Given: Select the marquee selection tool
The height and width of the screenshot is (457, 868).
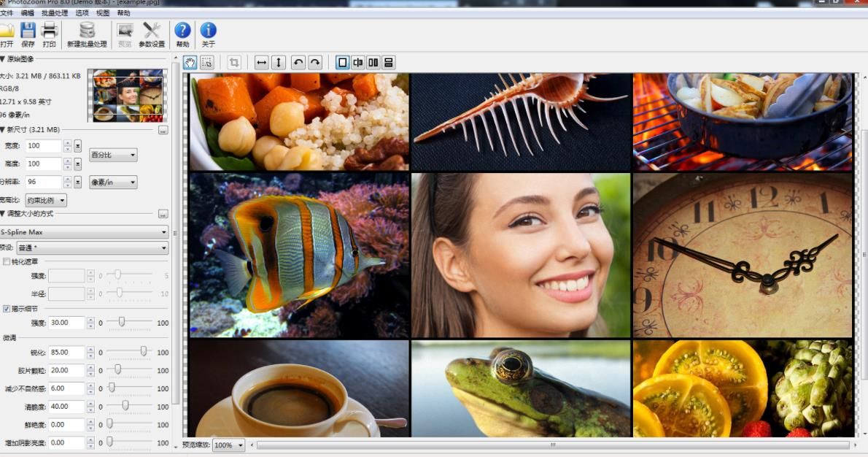Looking at the screenshot, I should pyautogui.click(x=206, y=63).
